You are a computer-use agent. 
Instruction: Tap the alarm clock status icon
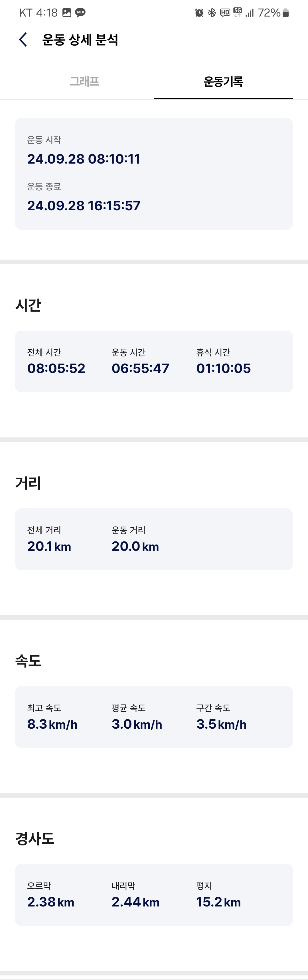[199, 13]
